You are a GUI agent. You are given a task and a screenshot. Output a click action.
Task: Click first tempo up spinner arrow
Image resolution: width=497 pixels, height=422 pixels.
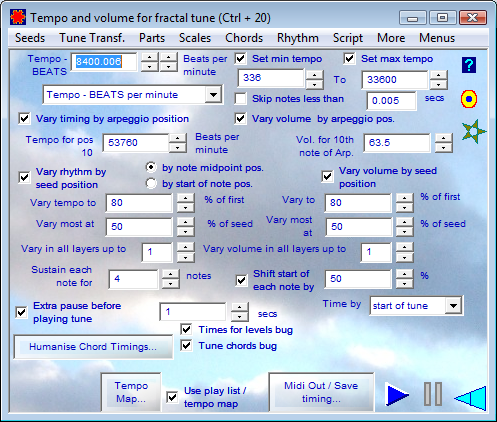(x=150, y=57)
